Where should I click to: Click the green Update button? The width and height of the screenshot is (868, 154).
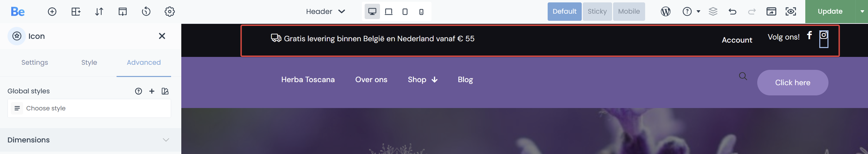[x=830, y=12]
